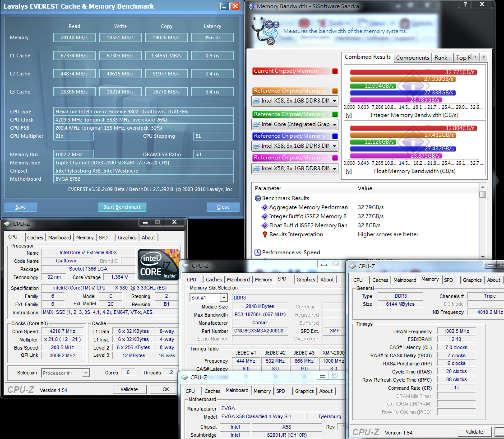Click the red Current Chipset/Memory color swatch

click(335, 71)
